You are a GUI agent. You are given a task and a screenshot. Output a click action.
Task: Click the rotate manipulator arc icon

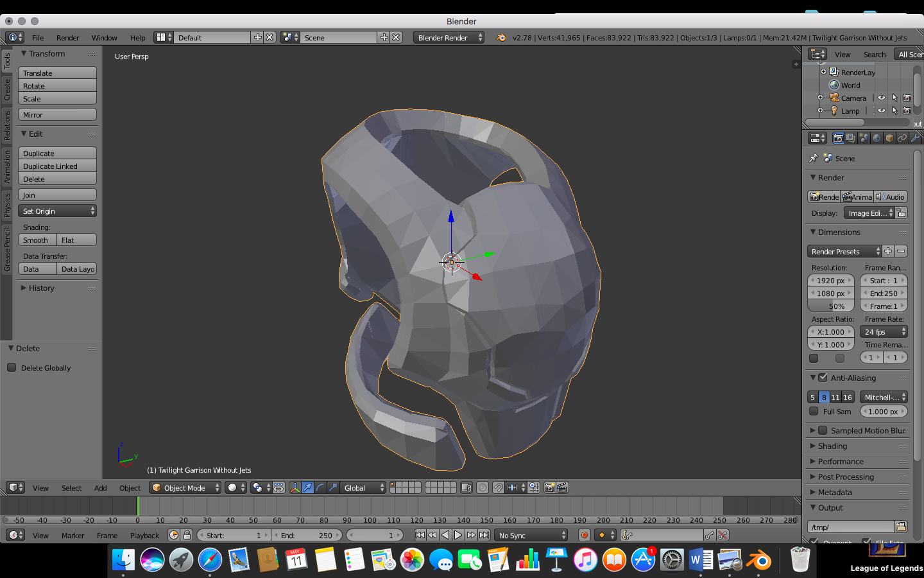(x=321, y=487)
